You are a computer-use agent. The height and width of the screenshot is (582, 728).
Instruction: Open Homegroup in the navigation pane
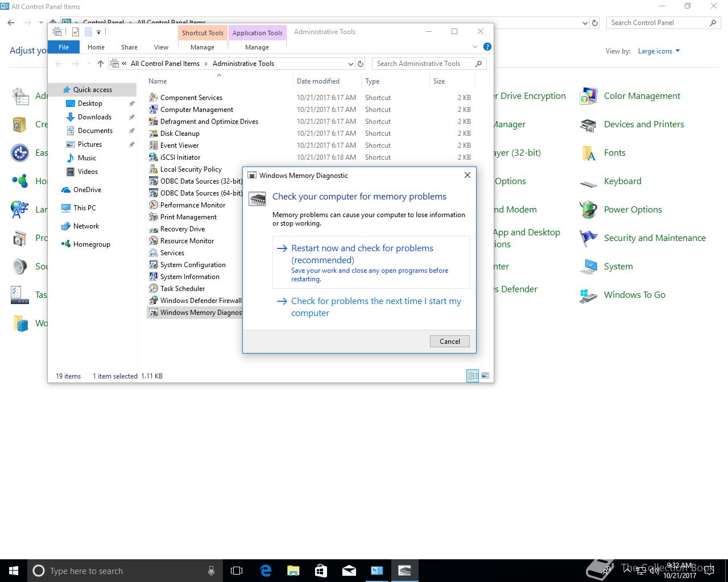pos(92,244)
